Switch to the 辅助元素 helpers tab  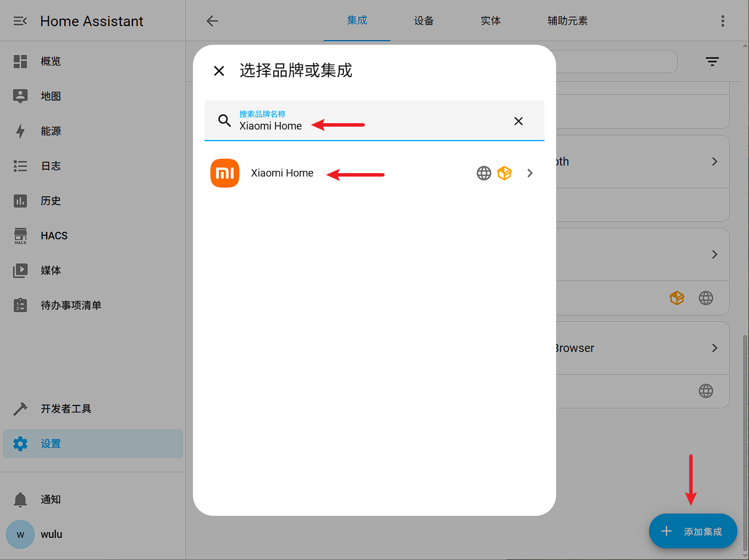[x=568, y=21]
